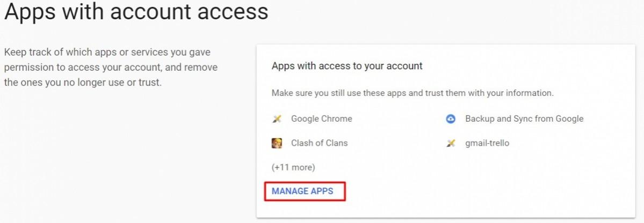Click the 'Apps with access to your account' card title
The width and height of the screenshot is (644, 223).
pyautogui.click(x=347, y=66)
